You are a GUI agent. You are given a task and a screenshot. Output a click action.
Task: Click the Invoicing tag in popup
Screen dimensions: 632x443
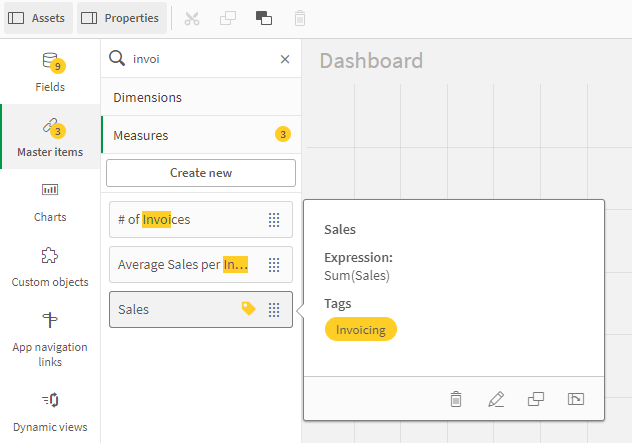360,329
